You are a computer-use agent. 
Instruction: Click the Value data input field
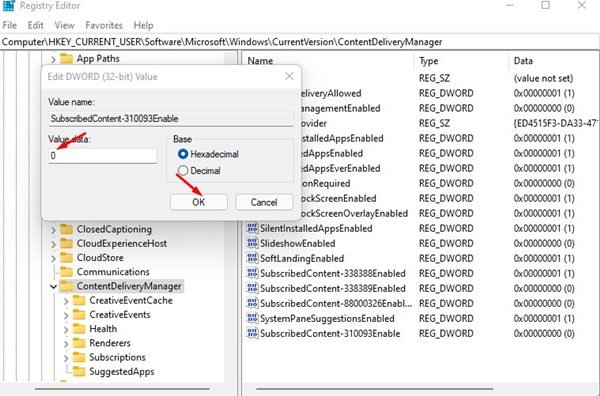(x=103, y=156)
